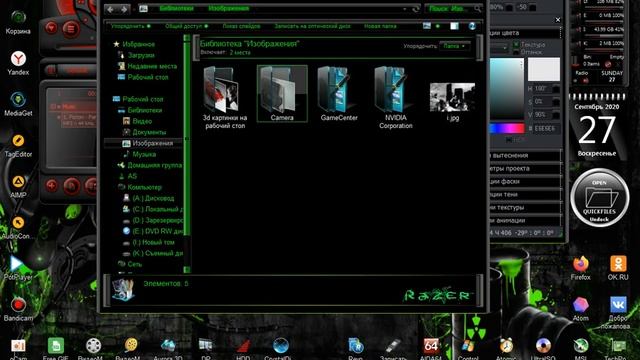Open the view options dropdown arrow beside the view icon

click(438, 26)
